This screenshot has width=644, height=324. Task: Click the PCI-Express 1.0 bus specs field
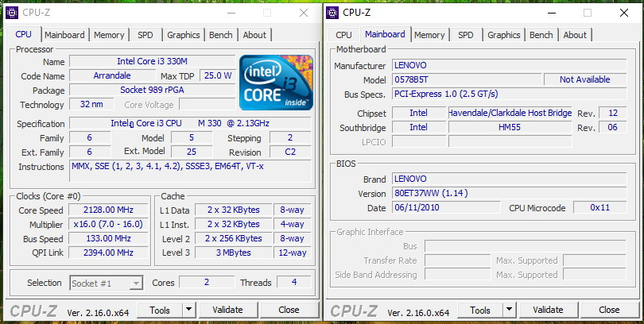510,94
